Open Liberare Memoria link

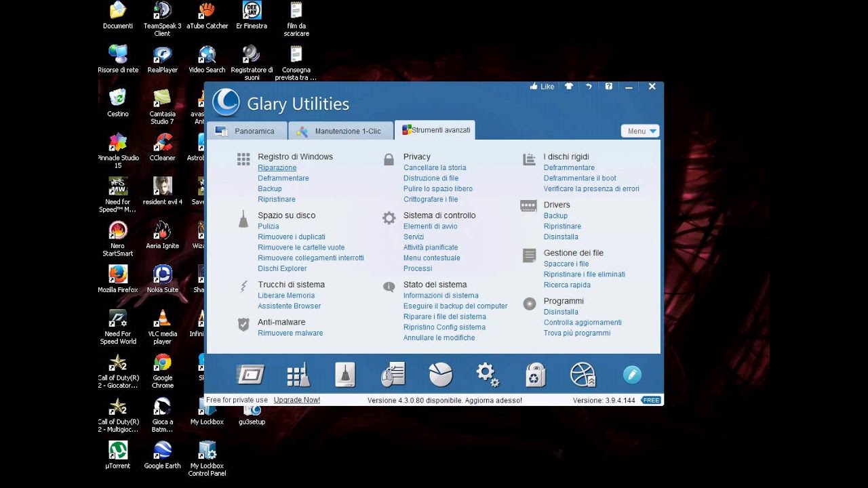286,296
